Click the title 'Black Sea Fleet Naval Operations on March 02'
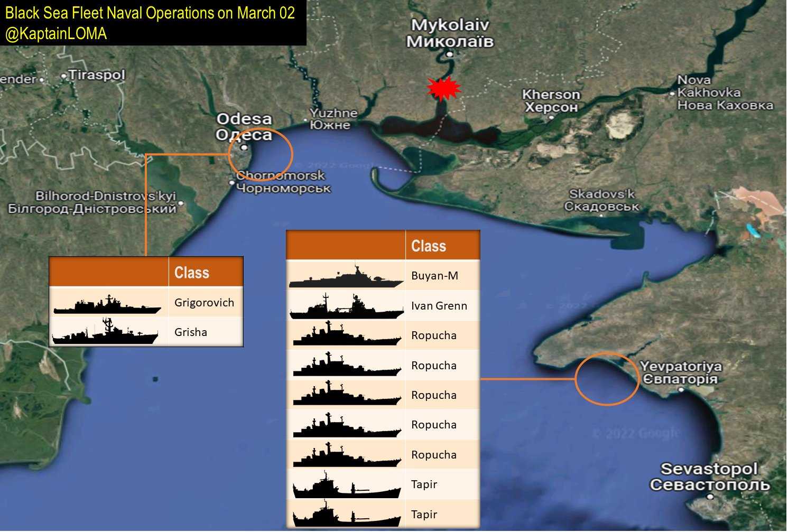 tap(150, 13)
